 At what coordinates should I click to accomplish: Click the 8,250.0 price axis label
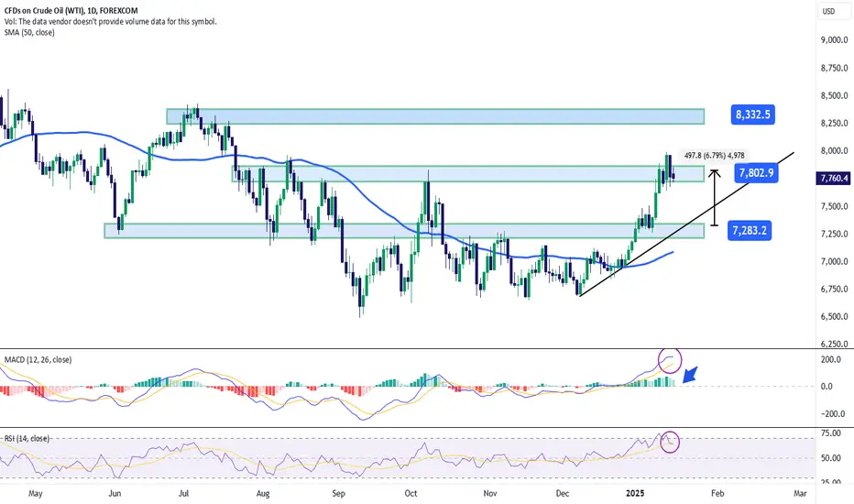tap(835, 123)
